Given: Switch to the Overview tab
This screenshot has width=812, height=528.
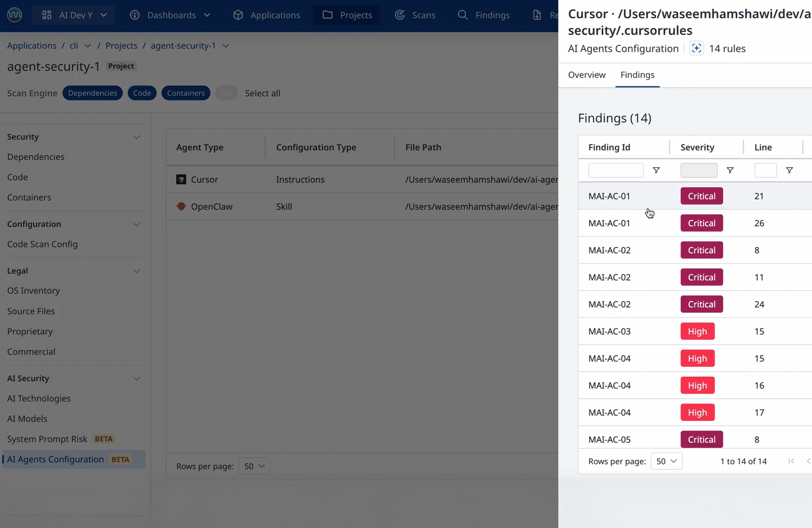Looking at the screenshot, I should pos(586,75).
